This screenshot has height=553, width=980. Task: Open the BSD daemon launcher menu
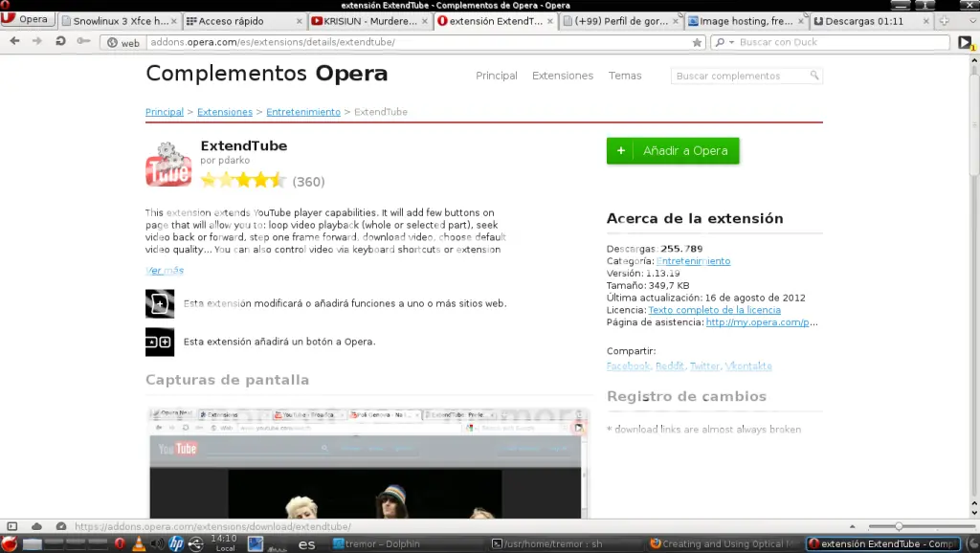[9, 543]
